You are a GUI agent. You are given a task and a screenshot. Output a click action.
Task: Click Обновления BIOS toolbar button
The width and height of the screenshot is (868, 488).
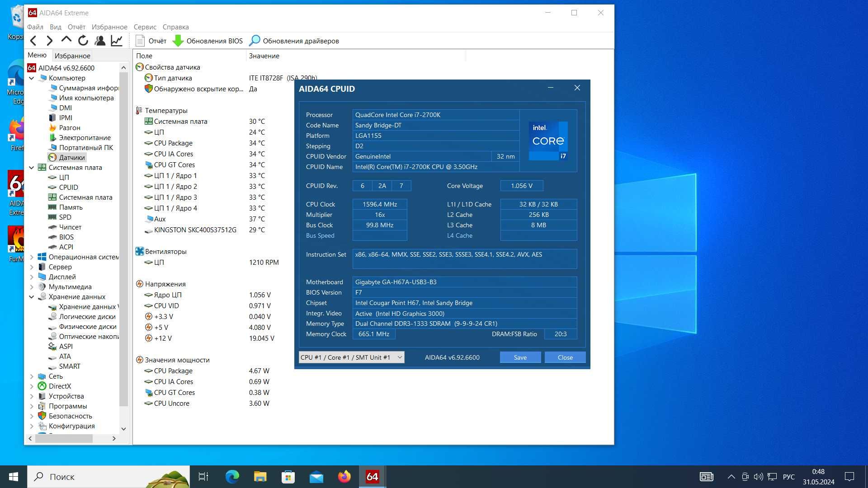pos(208,41)
